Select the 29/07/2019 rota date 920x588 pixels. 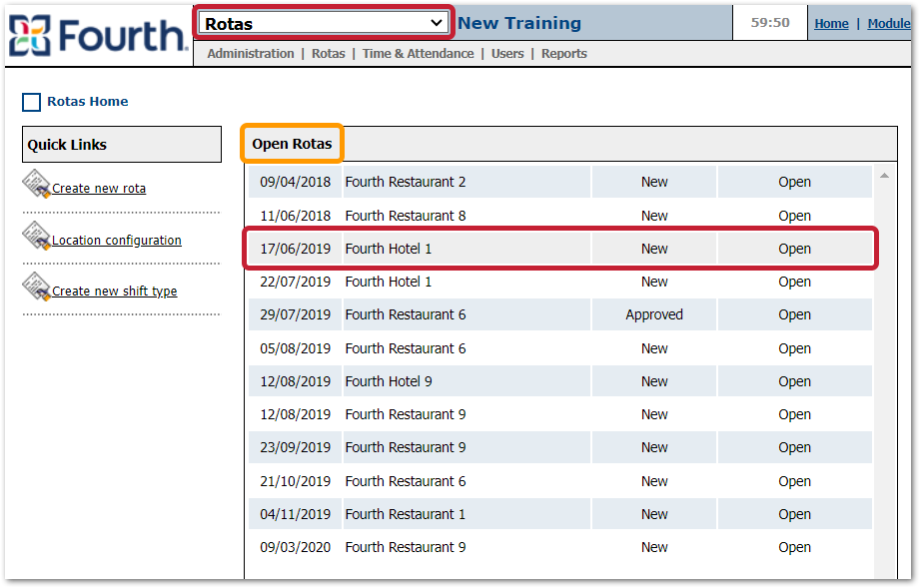(x=295, y=314)
